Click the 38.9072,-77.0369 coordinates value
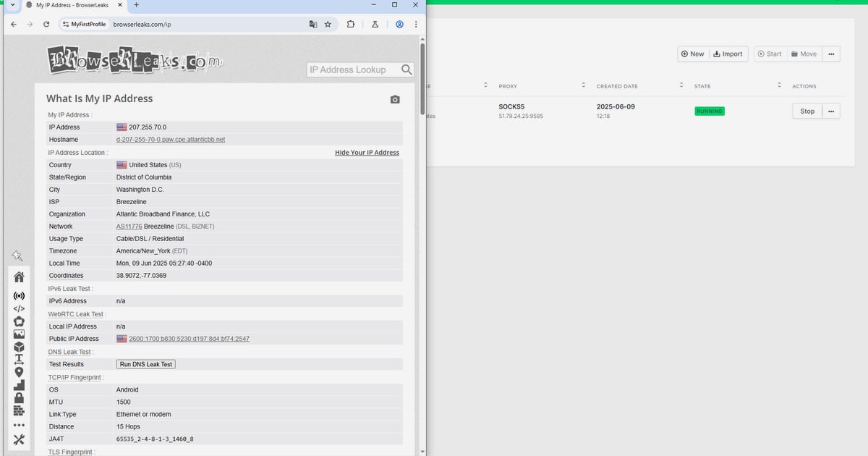The image size is (868, 456). (141, 276)
